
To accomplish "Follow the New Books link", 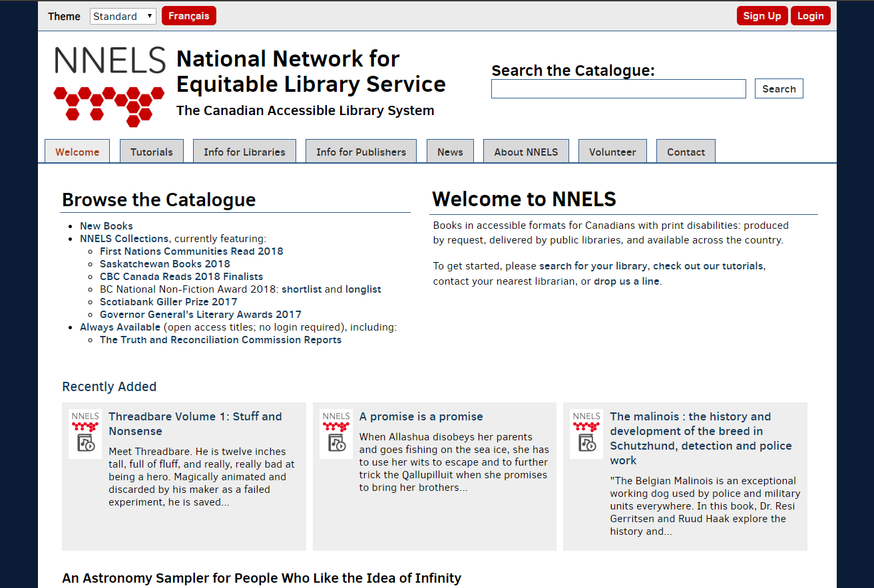I will click(x=107, y=226).
